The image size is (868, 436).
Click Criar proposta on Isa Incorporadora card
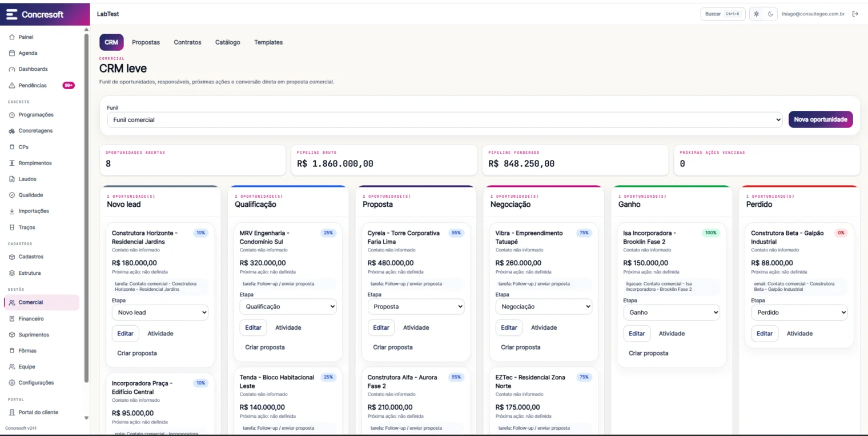(x=648, y=353)
